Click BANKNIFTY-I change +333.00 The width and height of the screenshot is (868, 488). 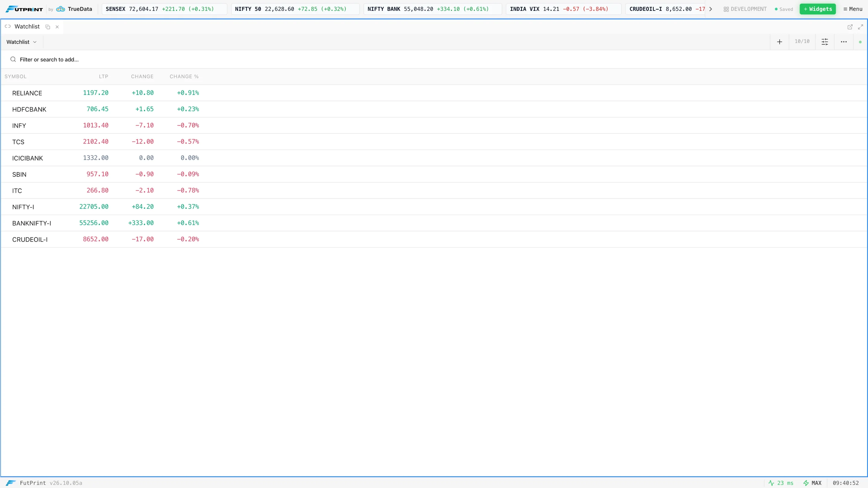[141, 223]
